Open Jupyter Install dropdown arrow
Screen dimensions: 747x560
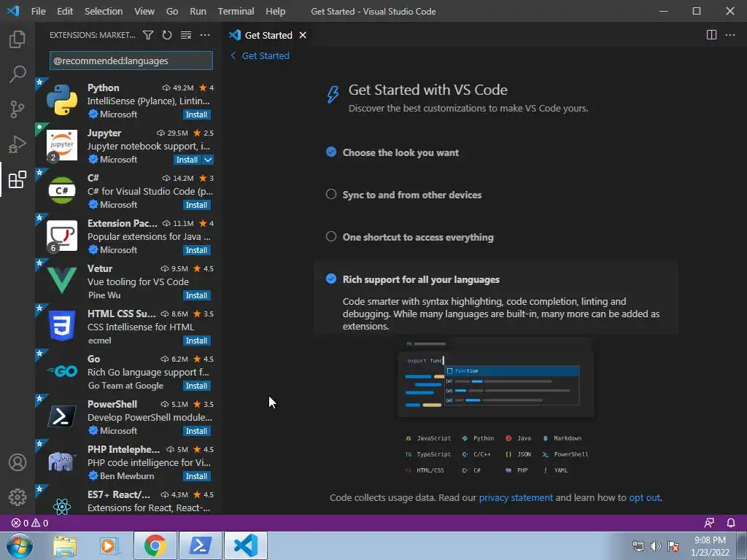tap(208, 160)
